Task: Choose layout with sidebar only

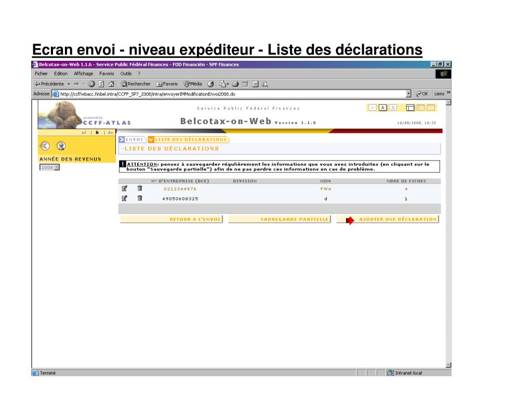Action: (421, 108)
